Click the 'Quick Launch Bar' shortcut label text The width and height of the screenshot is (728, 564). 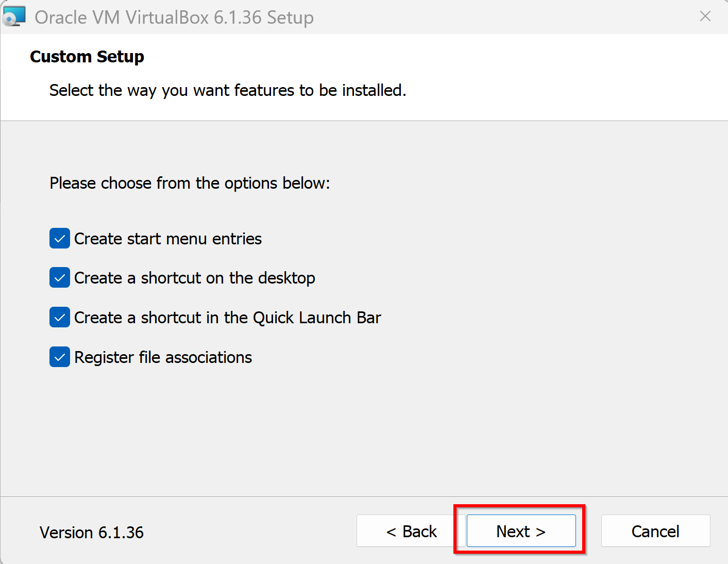point(228,318)
